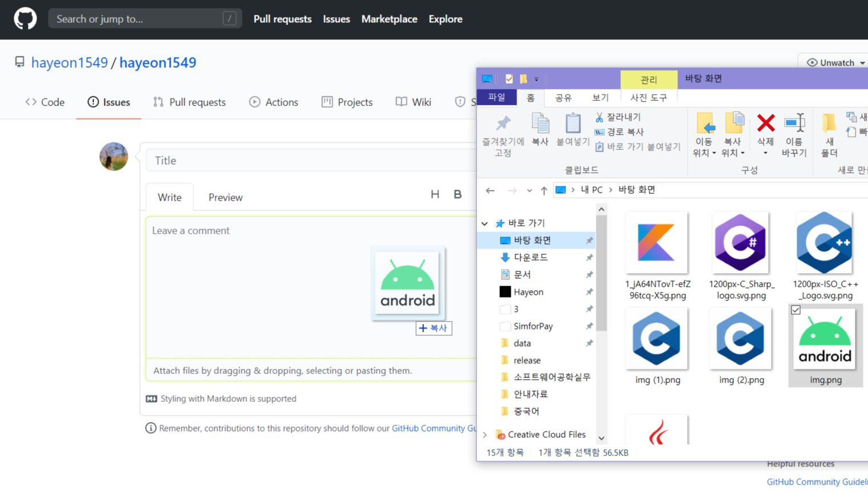Click Explorer up-one-level arrow
This screenshot has height=500, width=868.
click(x=544, y=190)
